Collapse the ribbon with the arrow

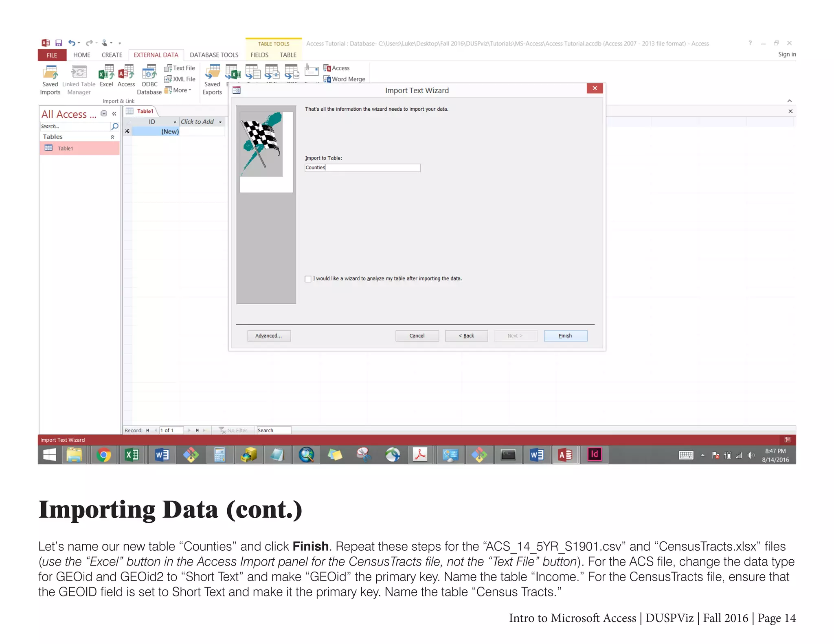pos(789,101)
